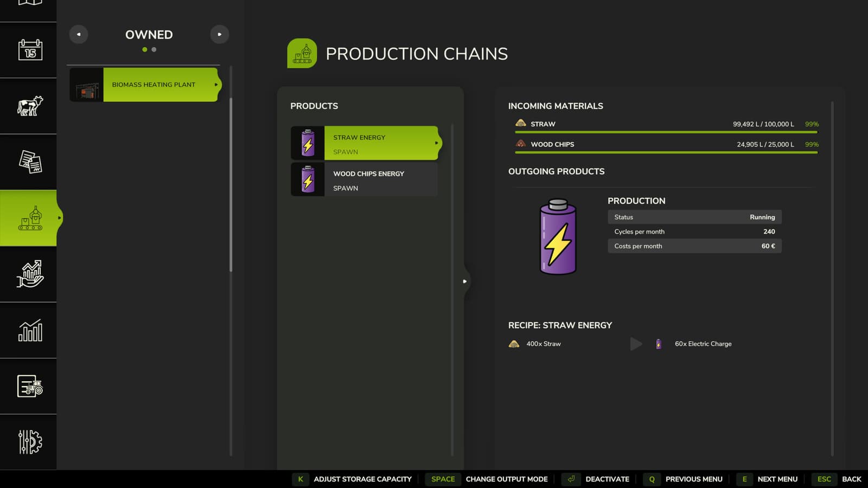The image size is (868, 488).
Task: Select the Wood Chips Energy product
Action: [x=365, y=179]
